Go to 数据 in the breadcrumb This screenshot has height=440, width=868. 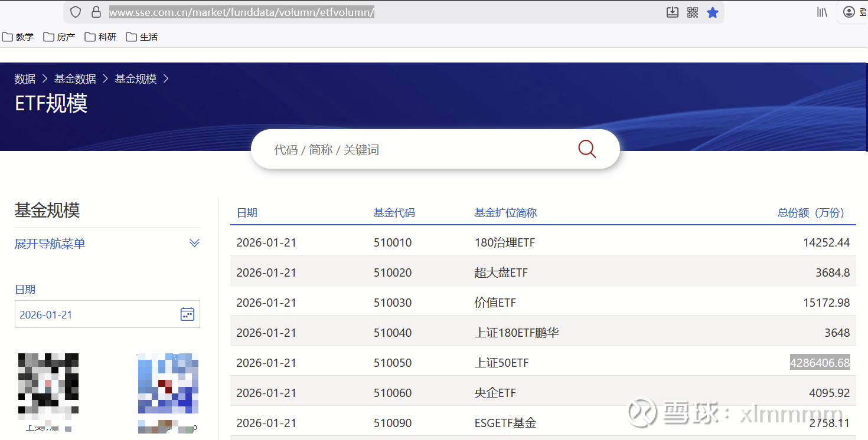25,78
